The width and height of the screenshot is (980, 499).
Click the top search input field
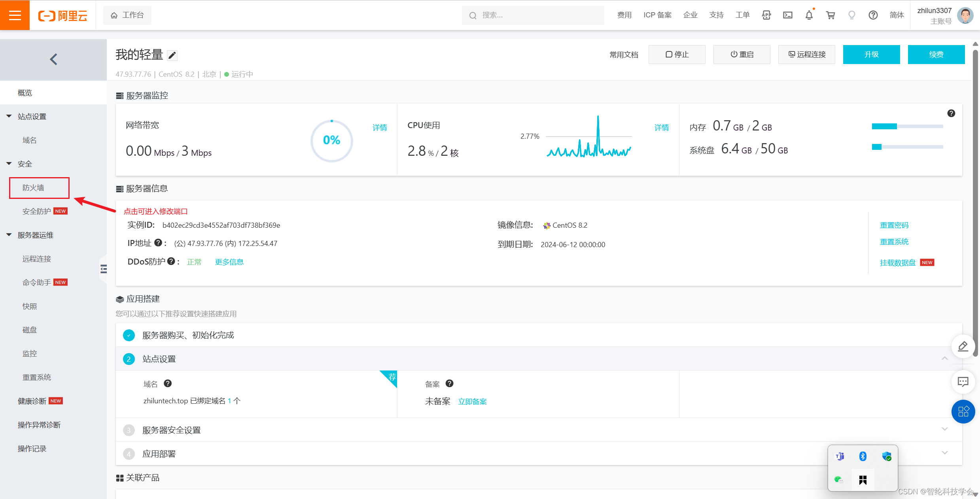(x=538, y=15)
